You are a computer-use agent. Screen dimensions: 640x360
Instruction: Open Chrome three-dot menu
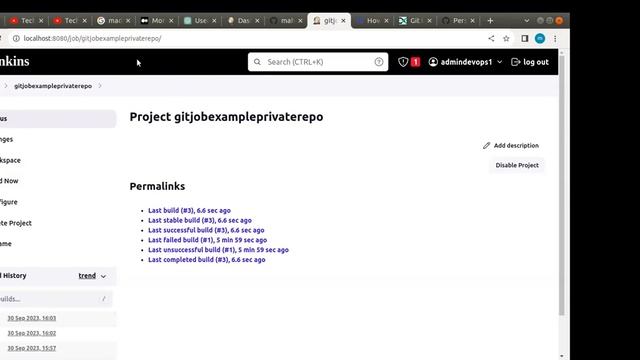pos(555,38)
